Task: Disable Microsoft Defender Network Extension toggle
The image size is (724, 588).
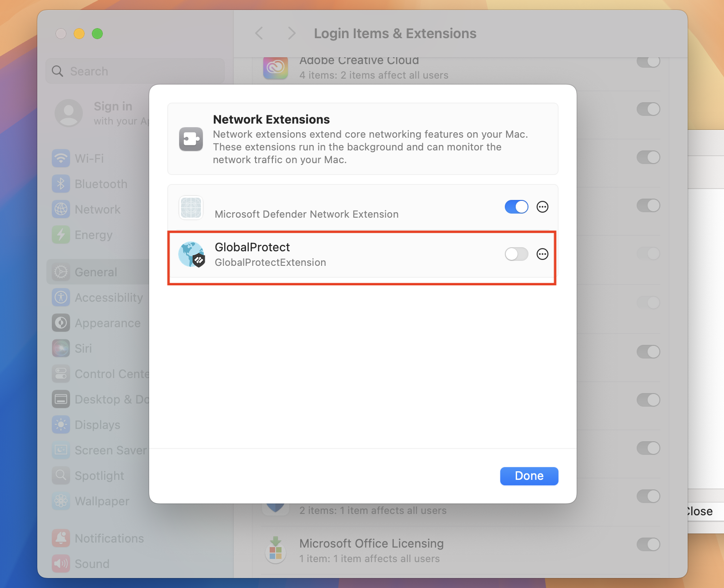Action: pyautogui.click(x=516, y=207)
